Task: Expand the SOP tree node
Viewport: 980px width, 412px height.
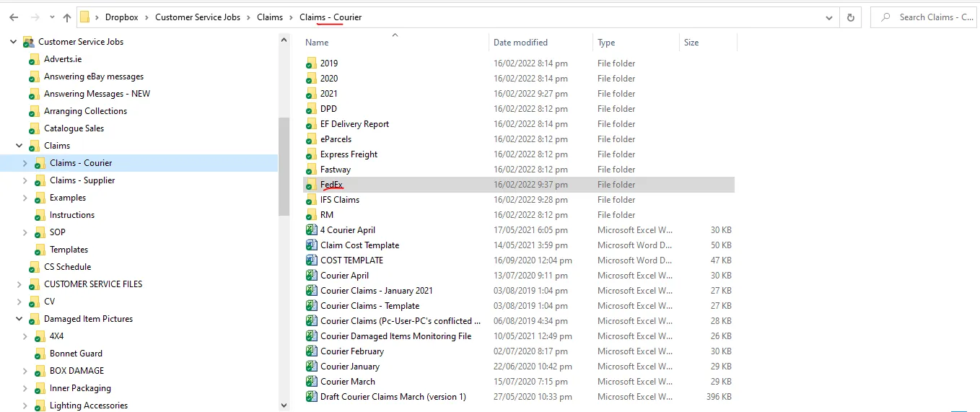Action: point(25,232)
